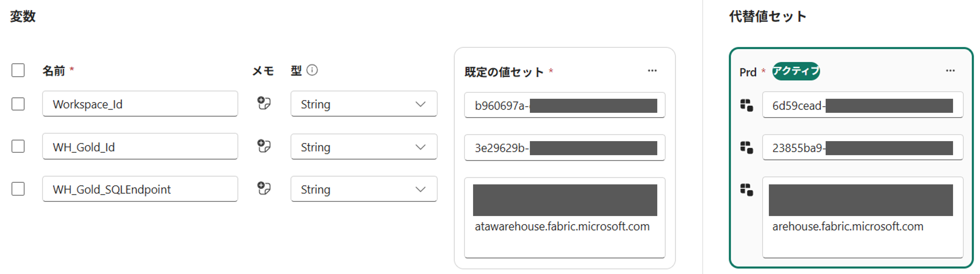
Task: Check the select-all variables checkbox
Action: 18,70
